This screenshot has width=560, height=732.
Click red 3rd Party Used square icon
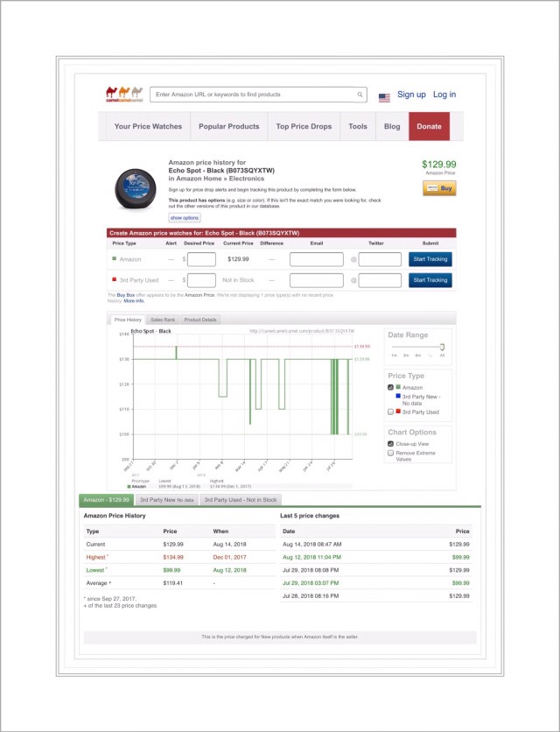(114, 280)
